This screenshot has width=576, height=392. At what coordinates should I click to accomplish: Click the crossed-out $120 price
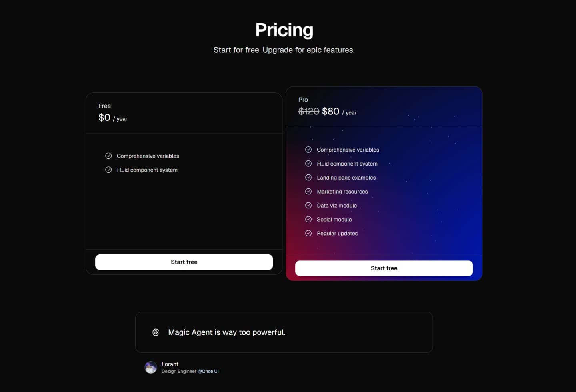point(309,111)
